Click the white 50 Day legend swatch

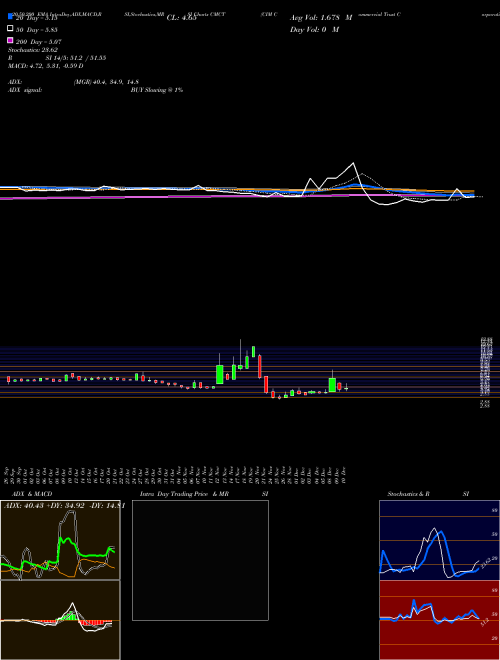pos(10,29)
